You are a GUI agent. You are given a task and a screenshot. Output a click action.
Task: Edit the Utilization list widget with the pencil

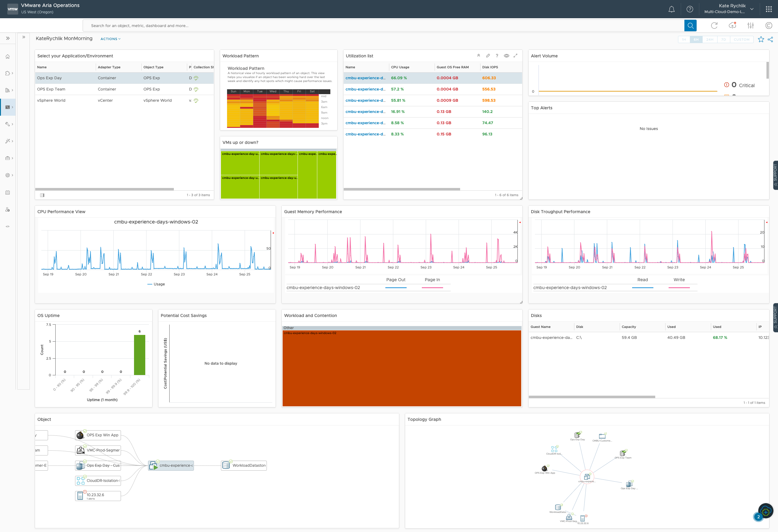pyautogui.click(x=488, y=56)
